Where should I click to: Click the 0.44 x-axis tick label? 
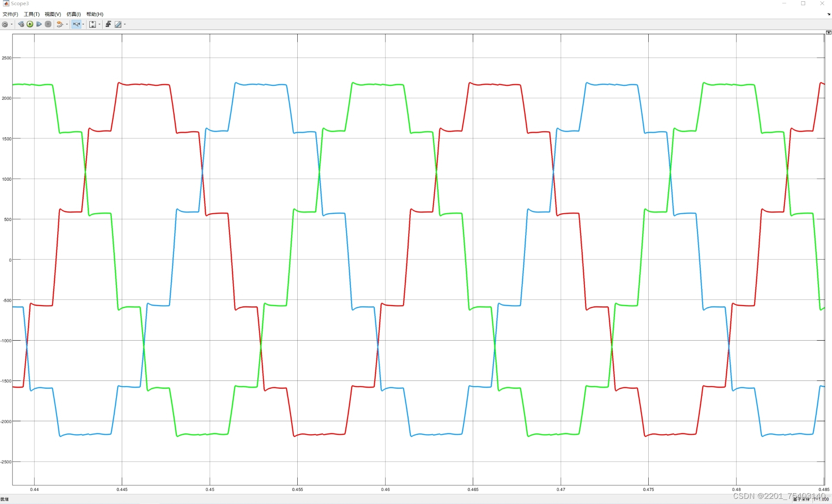pyautogui.click(x=34, y=490)
